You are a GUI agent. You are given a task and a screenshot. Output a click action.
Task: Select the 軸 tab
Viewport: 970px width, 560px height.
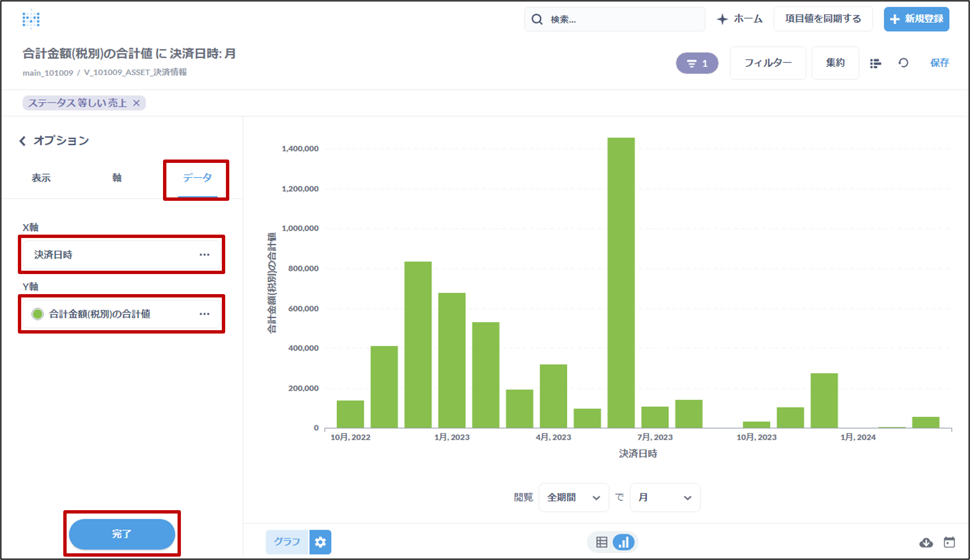tap(117, 178)
